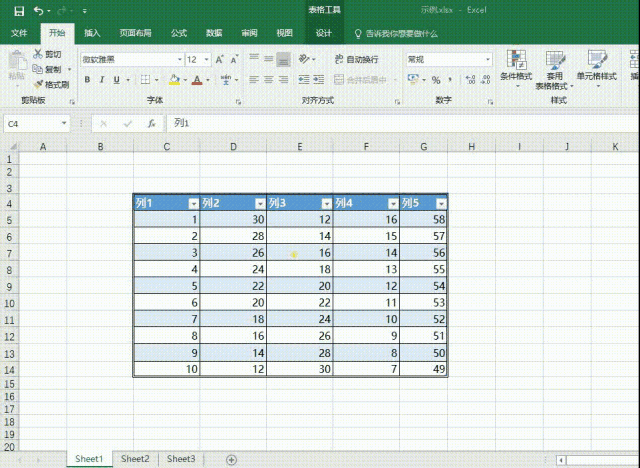Open the 列1 column filter dropdown

tap(192, 204)
